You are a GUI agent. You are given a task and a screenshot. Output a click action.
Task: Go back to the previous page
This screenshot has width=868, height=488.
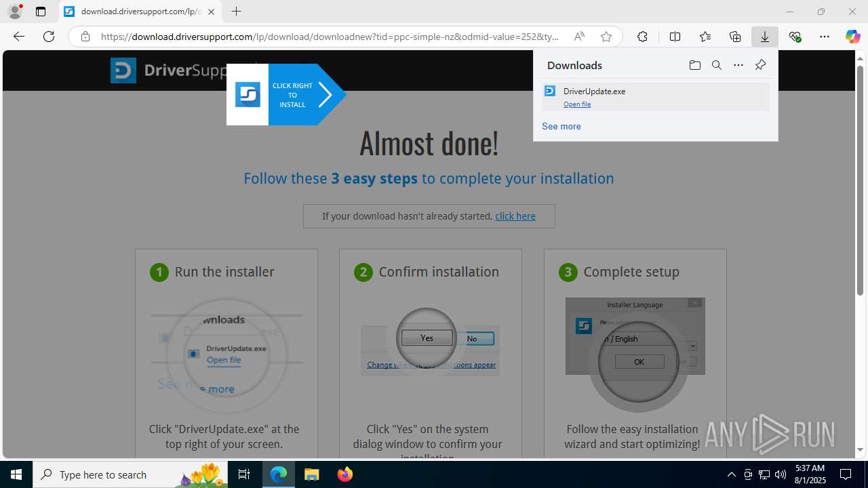point(19,37)
